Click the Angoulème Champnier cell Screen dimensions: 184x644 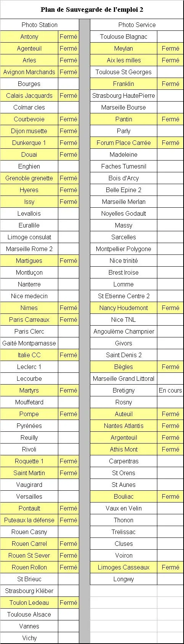[x=123, y=331]
